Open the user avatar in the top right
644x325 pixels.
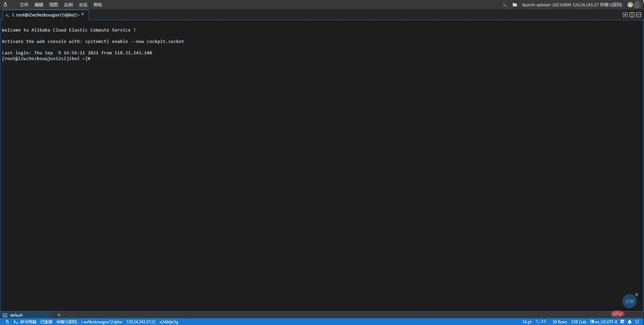coord(630,5)
